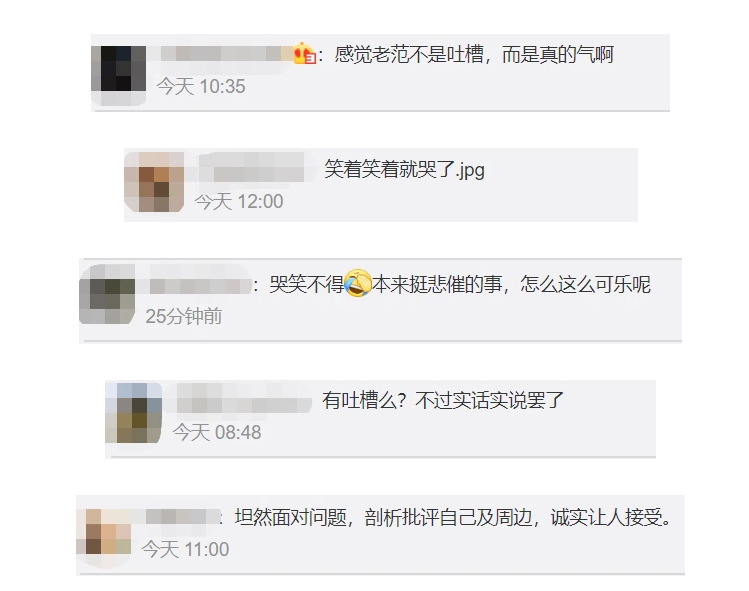
Task: Open avatar of commenter posted at 08:48
Action: [x=133, y=413]
